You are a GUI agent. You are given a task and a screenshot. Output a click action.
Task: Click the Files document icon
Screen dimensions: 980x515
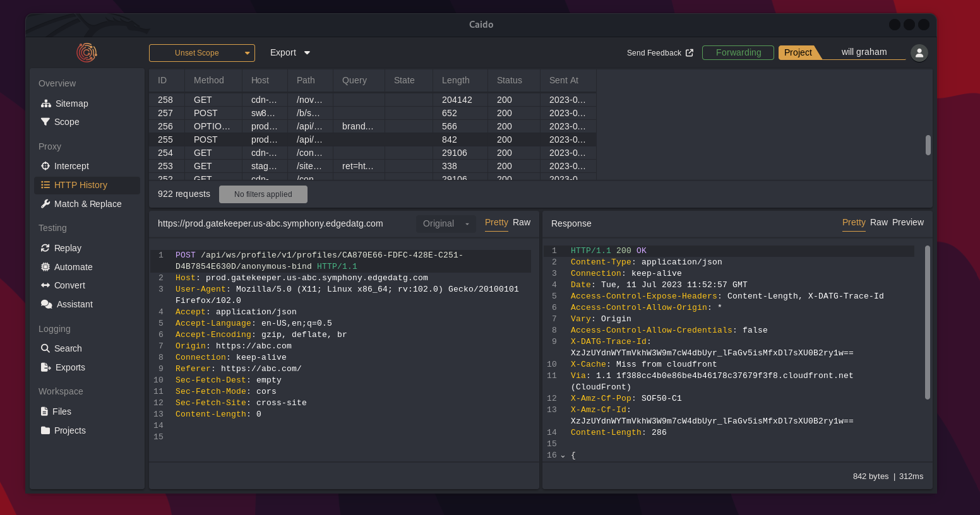pyautogui.click(x=44, y=411)
